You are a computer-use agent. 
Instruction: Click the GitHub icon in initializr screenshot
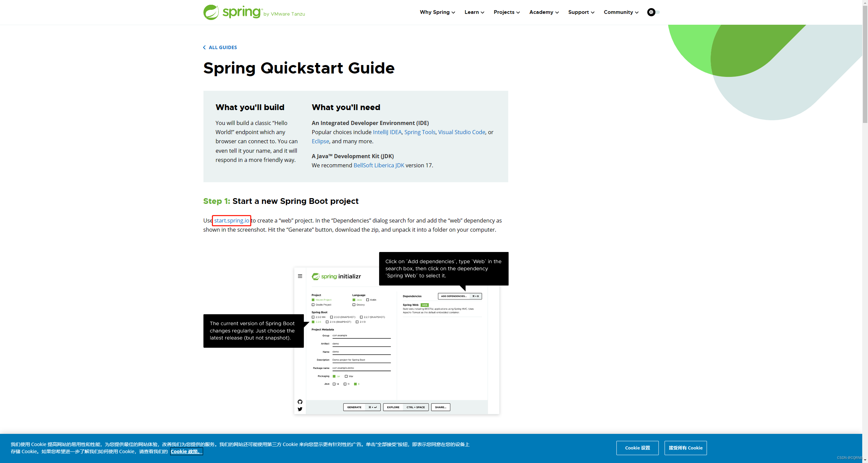[x=300, y=402]
